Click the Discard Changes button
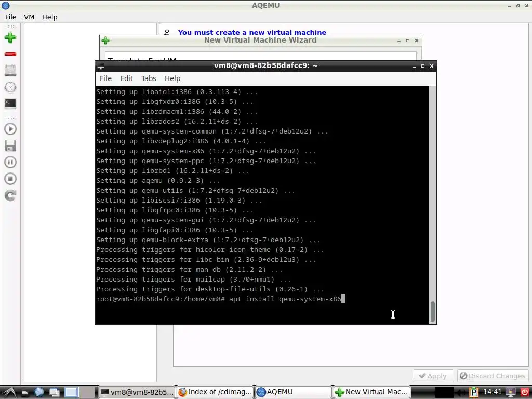Viewport: 532px width, 399px height. point(493,376)
